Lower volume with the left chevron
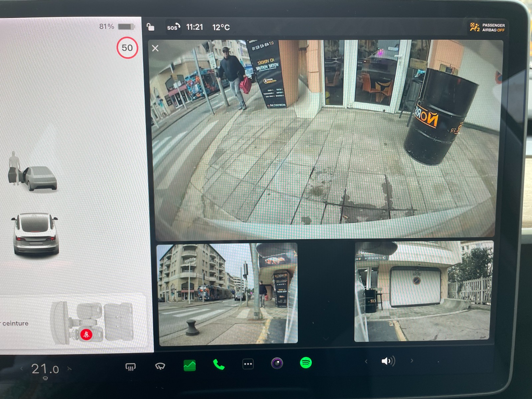Image resolution: width=532 pixels, height=399 pixels. (x=366, y=361)
